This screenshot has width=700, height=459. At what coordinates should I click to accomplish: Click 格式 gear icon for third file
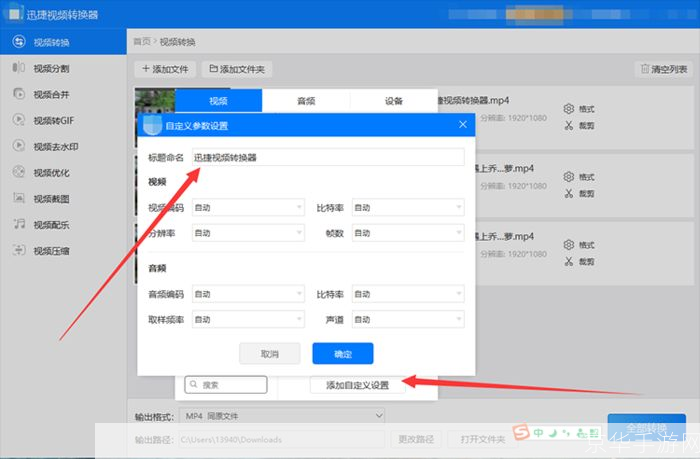[569, 245]
